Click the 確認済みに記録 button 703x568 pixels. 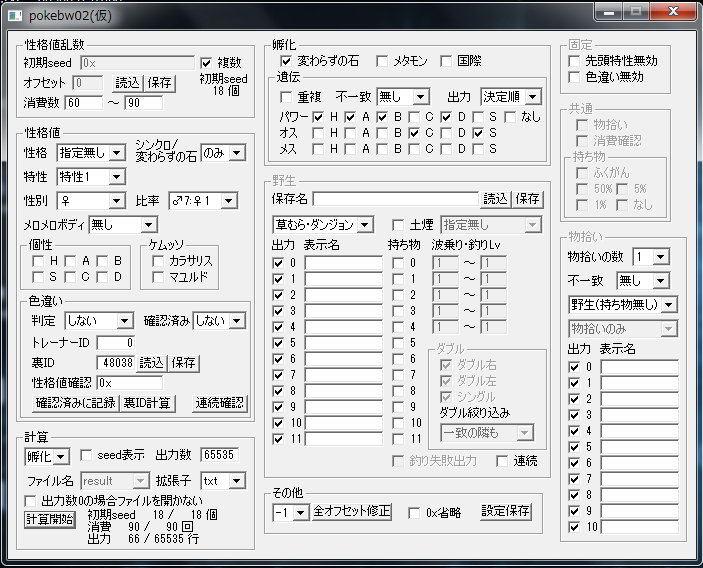(x=75, y=403)
